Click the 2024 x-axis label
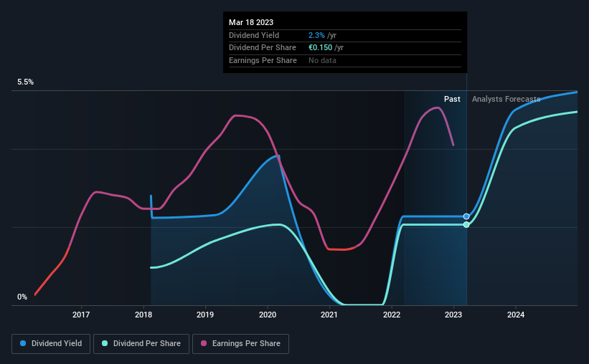This screenshot has height=364, width=589. (x=516, y=315)
